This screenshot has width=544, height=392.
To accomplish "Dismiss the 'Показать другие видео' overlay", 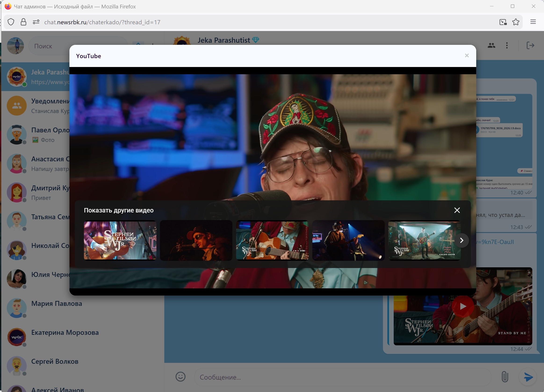I will point(457,210).
